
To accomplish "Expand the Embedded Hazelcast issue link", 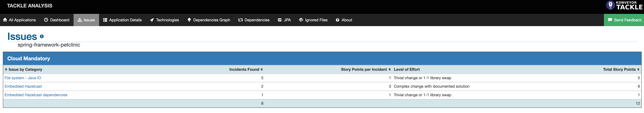I will click(23, 86).
